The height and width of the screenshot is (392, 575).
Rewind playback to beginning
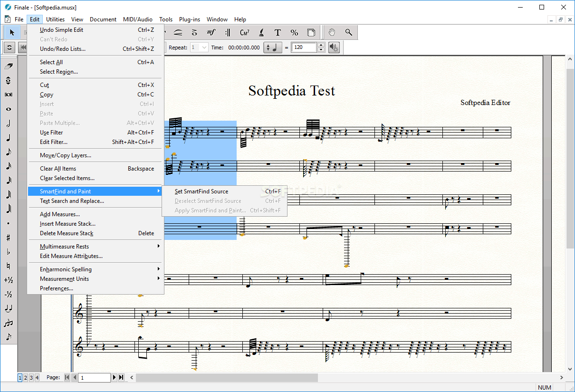[x=22, y=48]
